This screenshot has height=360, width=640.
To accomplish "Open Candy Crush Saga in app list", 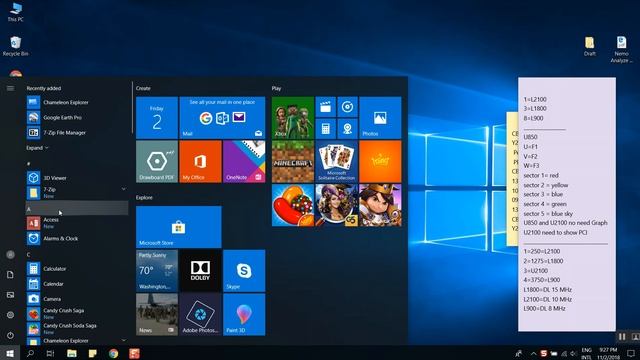I will point(77,313).
